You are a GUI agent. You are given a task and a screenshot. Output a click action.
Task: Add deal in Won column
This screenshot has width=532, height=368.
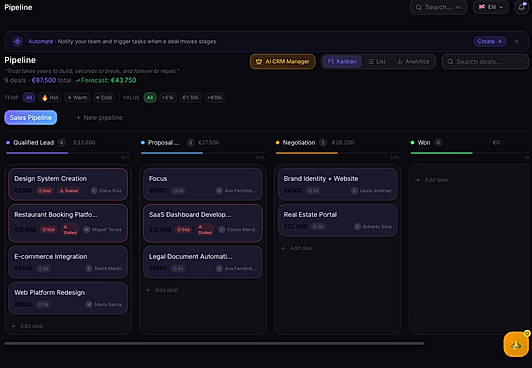(432, 180)
